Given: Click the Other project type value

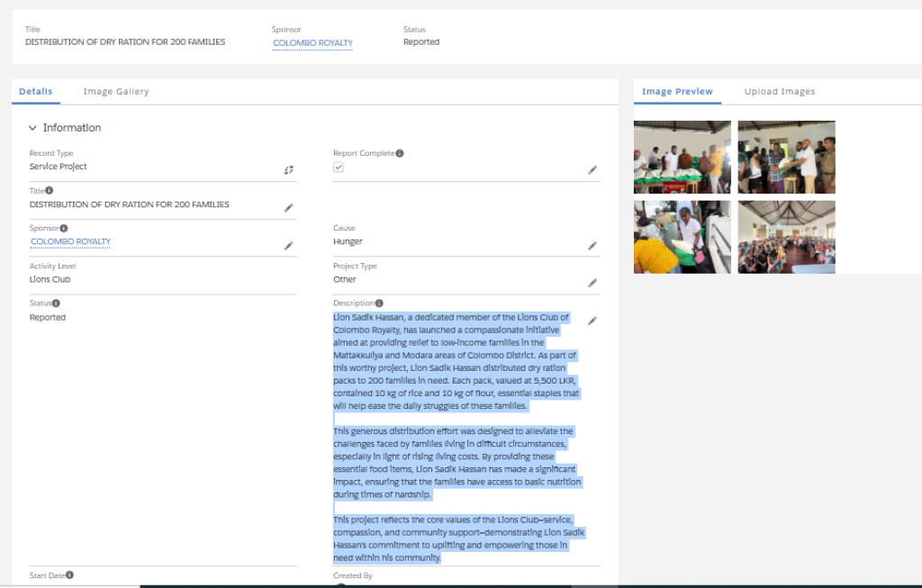Looking at the screenshot, I should (x=345, y=279).
